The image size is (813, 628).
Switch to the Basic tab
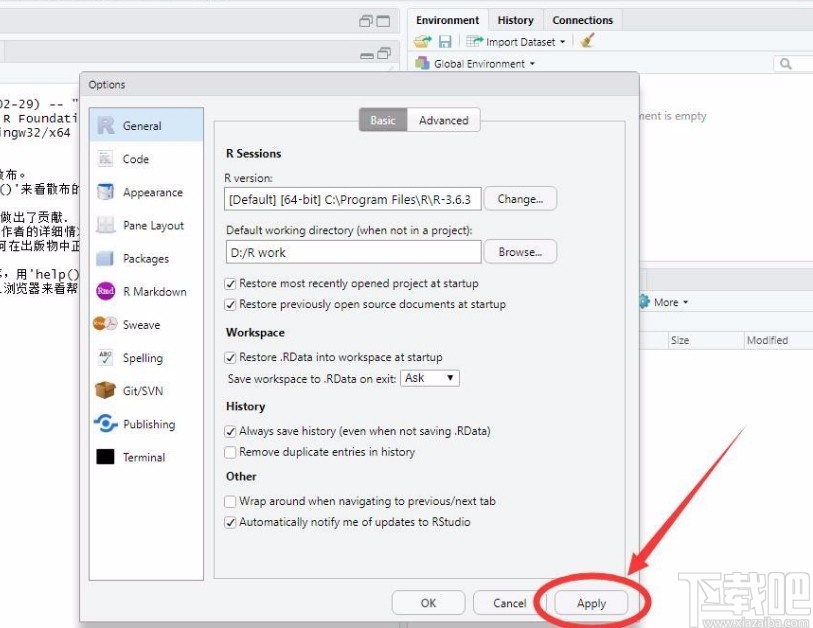(x=383, y=120)
